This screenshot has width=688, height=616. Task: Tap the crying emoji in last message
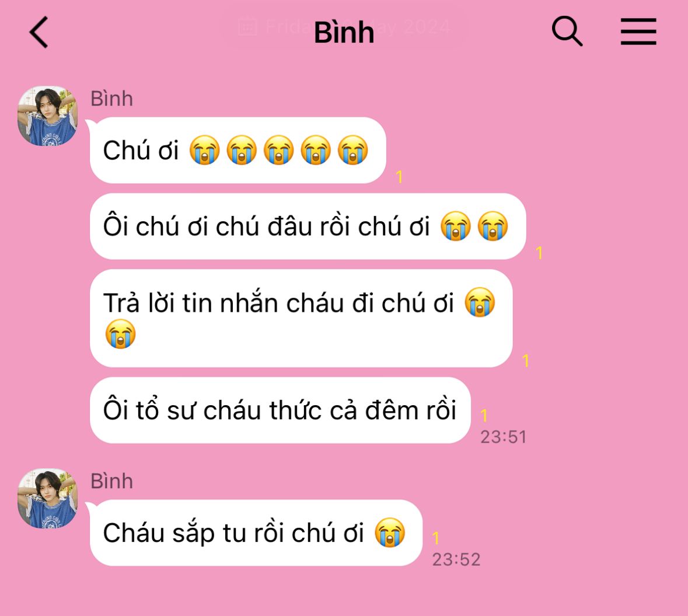(x=390, y=532)
